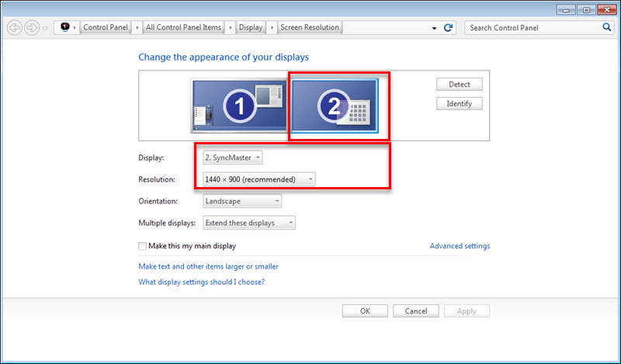621x364 pixels.
Task: Open the address bar history dropdown arrow
Action: 434,28
